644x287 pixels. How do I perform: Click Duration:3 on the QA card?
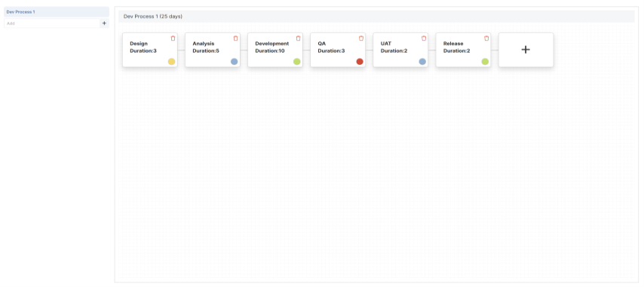pyautogui.click(x=332, y=50)
